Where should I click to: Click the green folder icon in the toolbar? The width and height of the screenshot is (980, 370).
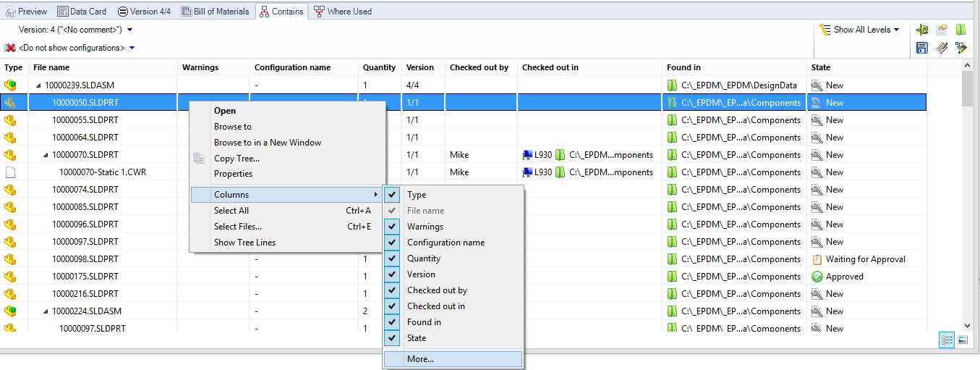961,30
